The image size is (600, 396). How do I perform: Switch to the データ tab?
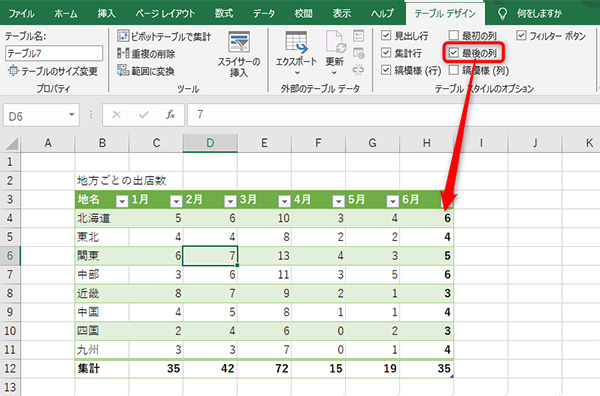(264, 14)
